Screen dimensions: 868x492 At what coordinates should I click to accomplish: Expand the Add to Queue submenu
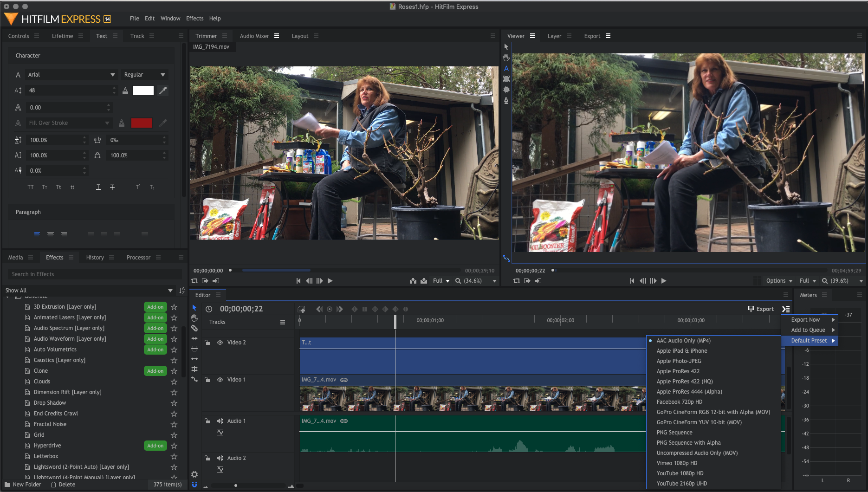point(809,330)
